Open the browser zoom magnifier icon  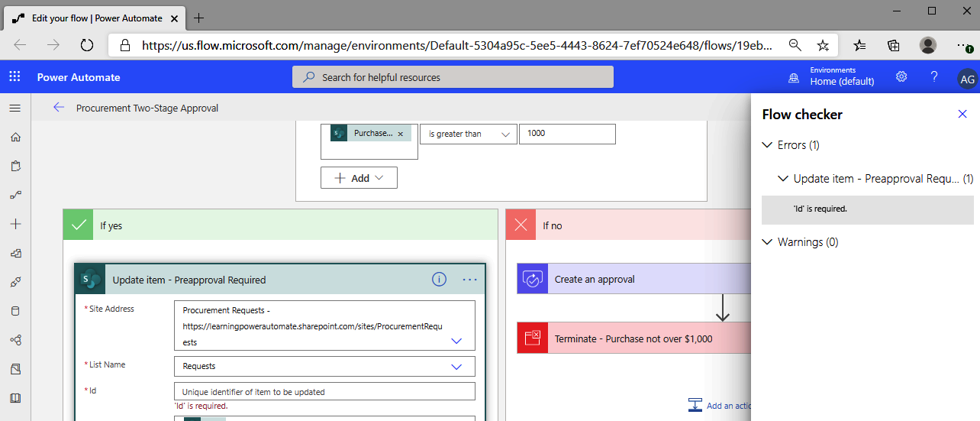point(795,45)
